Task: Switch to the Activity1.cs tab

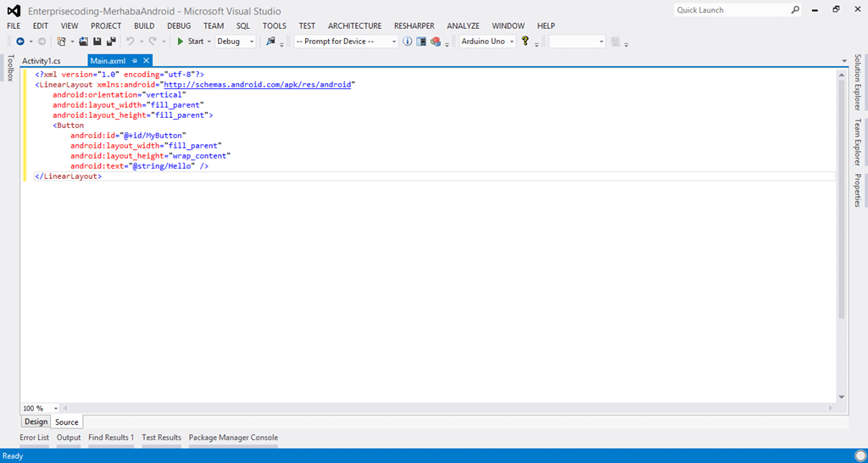Action: [42, 61]
